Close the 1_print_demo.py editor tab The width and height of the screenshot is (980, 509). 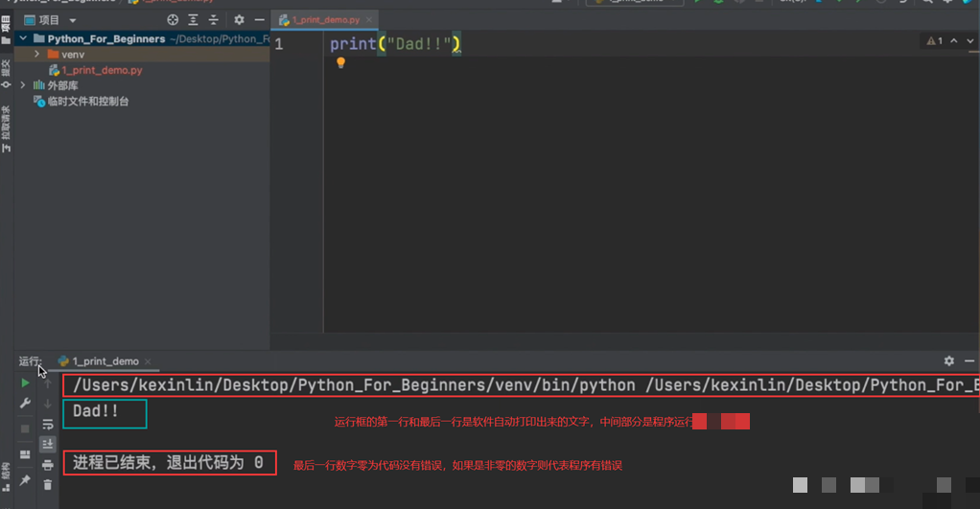(369, 20)
